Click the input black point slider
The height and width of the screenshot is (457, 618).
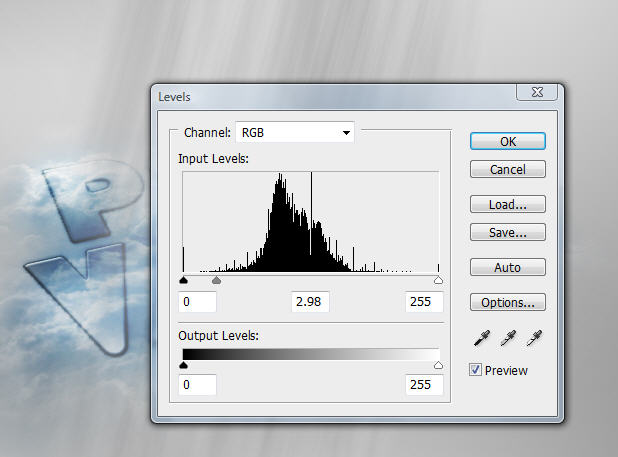click(183, 280)
